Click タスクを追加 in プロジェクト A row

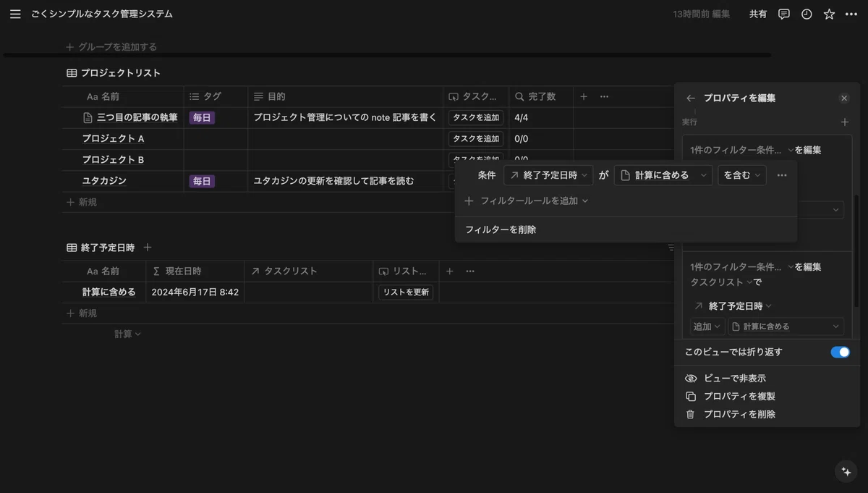[476, 138]
